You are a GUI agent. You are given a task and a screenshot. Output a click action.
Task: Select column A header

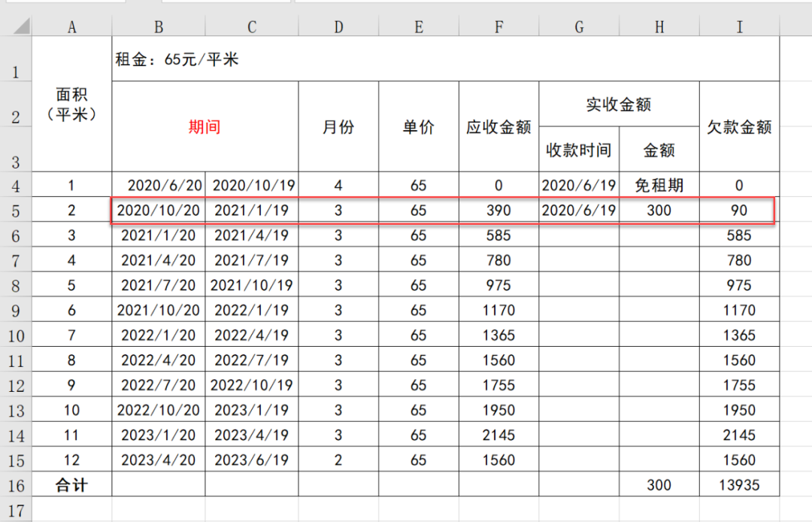click(72, 27)
